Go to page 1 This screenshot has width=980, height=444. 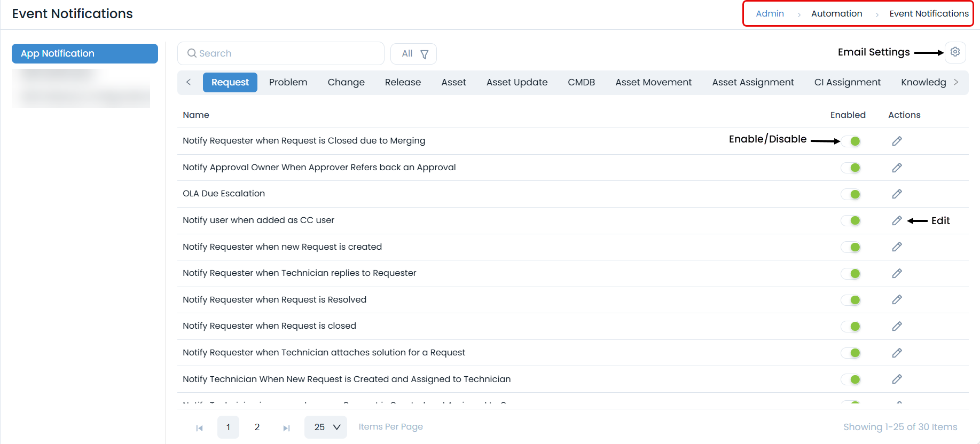point(228,427)
